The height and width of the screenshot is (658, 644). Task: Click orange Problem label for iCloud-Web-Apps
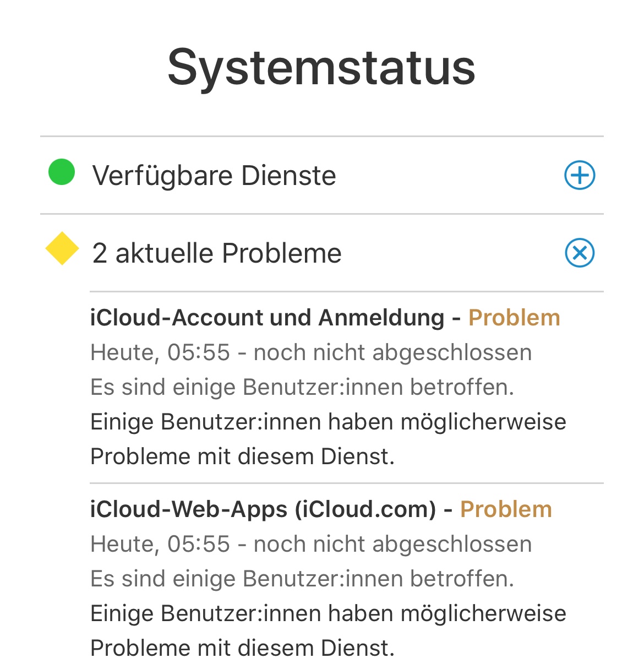pyautogui.click(x=506, y=509)
